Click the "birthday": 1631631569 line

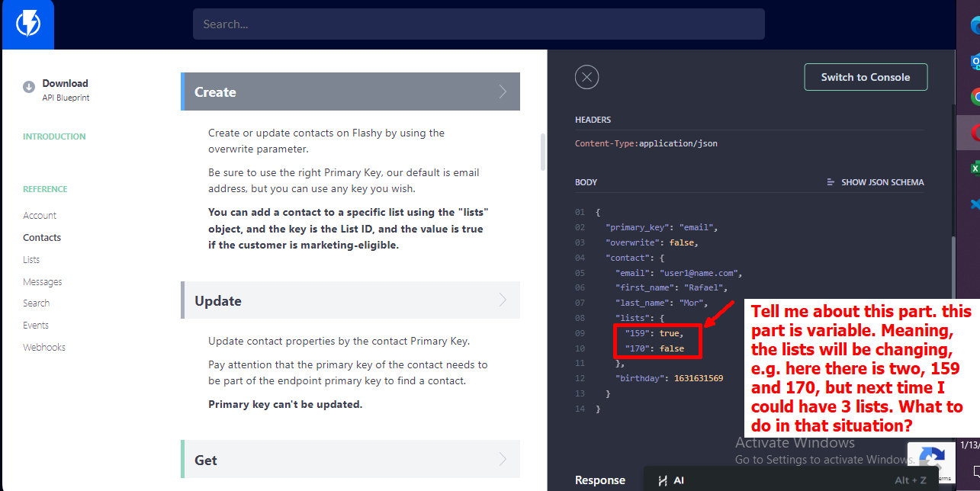[669, 378]
